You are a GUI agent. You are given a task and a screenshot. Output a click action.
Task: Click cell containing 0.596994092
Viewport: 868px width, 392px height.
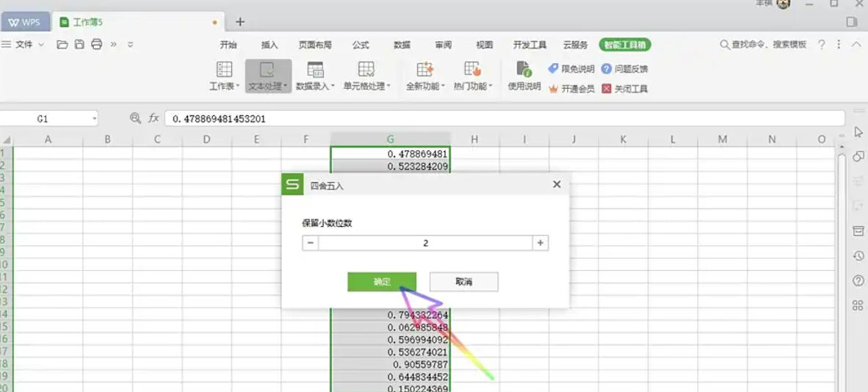pos(391,339)
